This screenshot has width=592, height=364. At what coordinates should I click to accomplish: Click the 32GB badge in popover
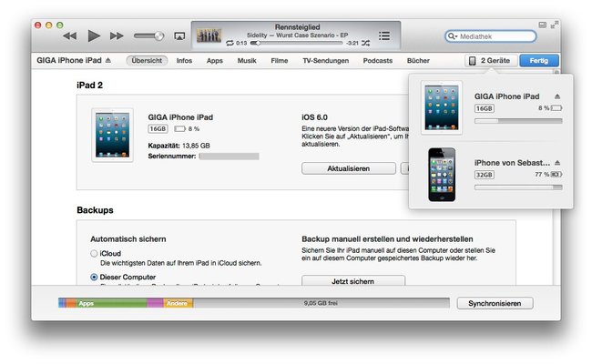(x=484, y=175)
